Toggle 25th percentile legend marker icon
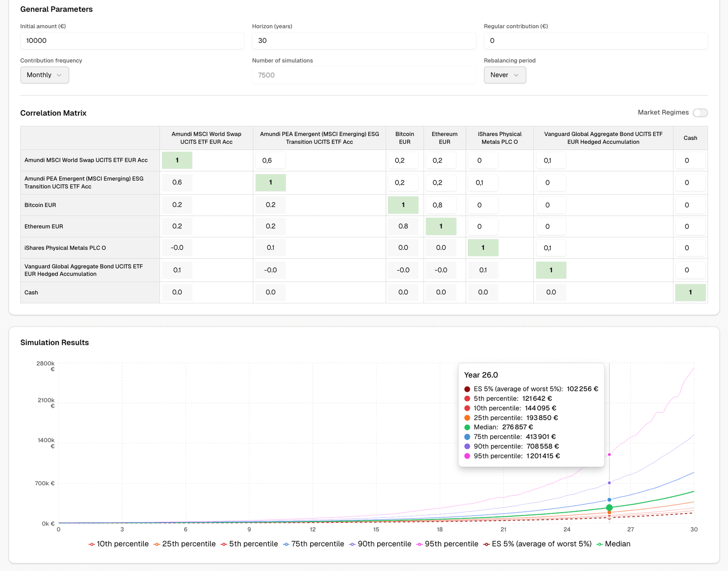 pyautogui.click(x=157, y=544)
